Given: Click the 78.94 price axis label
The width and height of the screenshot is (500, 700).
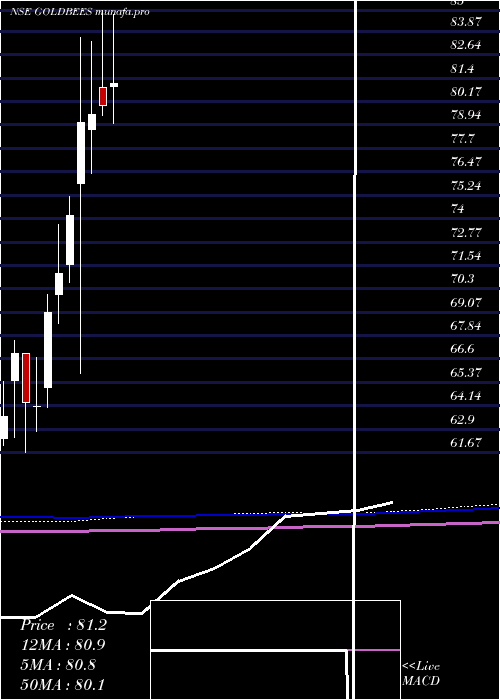Looking at the screenshot, I should [x=466, y=115].
